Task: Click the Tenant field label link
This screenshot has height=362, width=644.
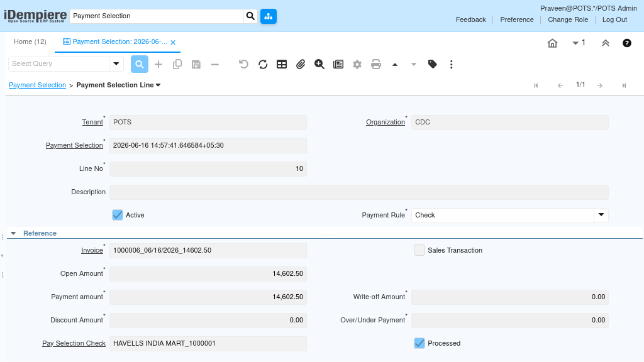Action: [92, 123]
